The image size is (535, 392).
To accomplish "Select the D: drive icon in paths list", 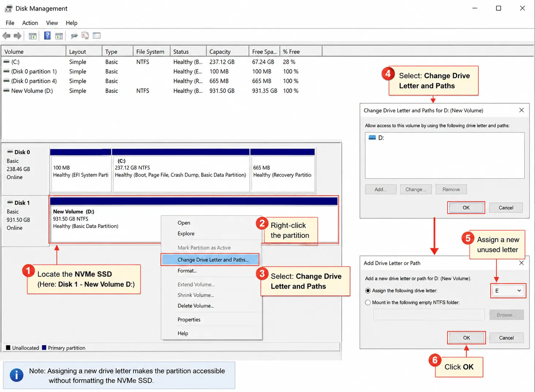I will [372, 138].
